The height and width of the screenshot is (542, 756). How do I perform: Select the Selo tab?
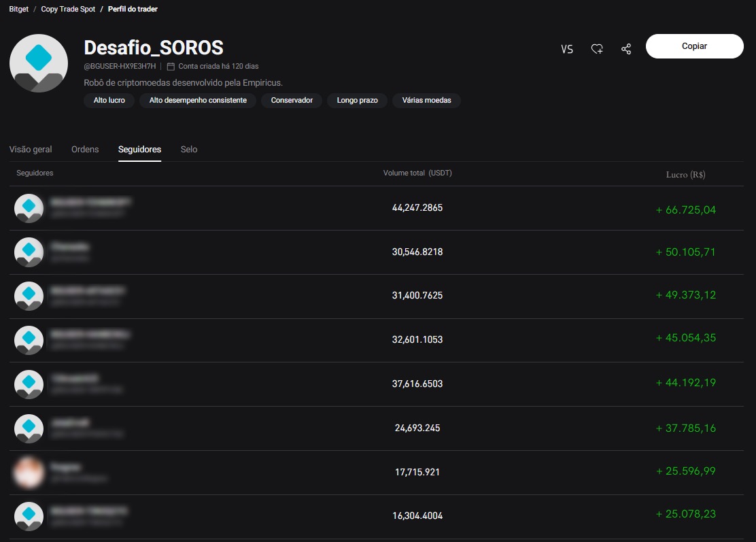pyautogui.click(x=189, y=149)
